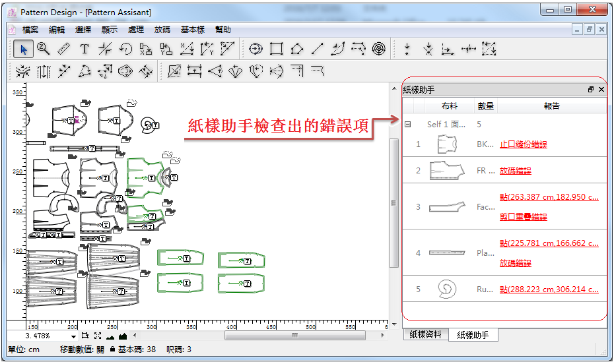614x364 pixels.
Task: Open the 放碼 menu
Action: pyautogui.click(x=162, y=30)
